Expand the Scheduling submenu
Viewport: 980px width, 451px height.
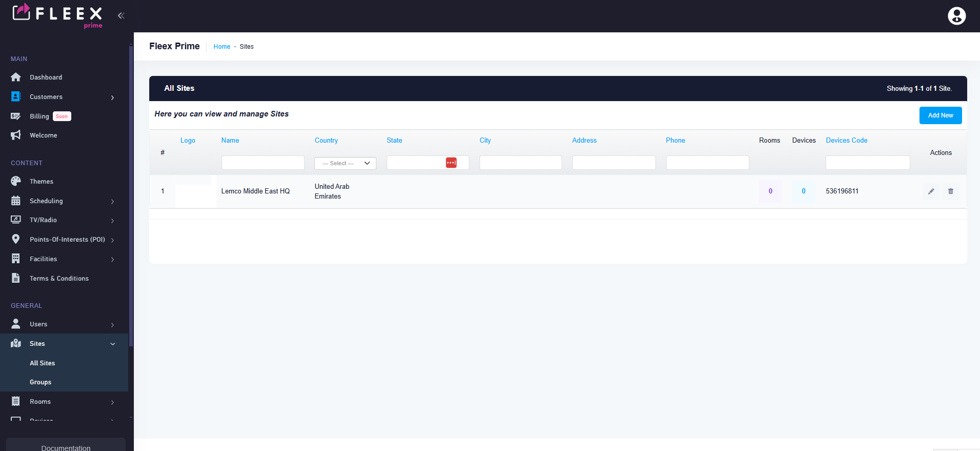click(x=112, y=202)
